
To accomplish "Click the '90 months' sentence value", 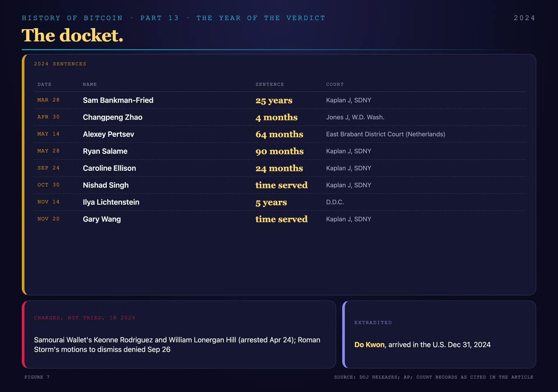I will click(280, 151).
